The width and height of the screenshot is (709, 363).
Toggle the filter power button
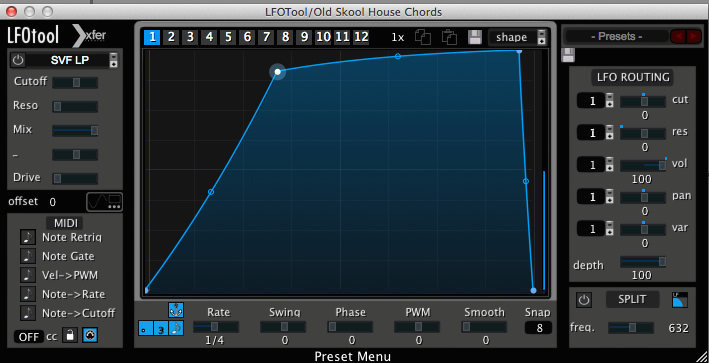point(18,60)
